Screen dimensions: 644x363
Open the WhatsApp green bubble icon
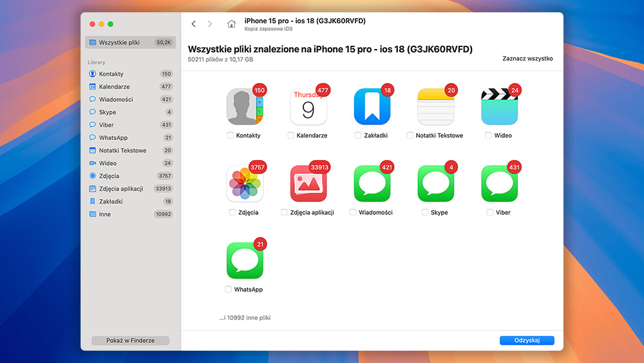244,260
